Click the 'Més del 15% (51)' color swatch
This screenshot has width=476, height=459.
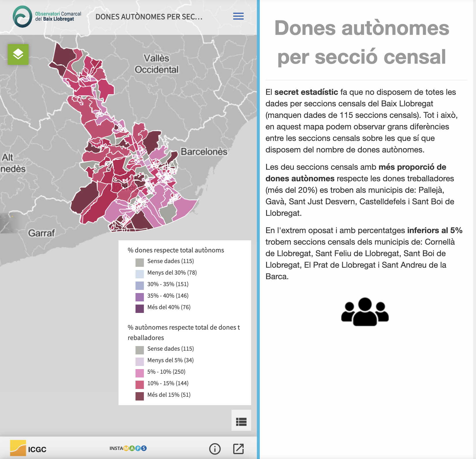point(140,396)
